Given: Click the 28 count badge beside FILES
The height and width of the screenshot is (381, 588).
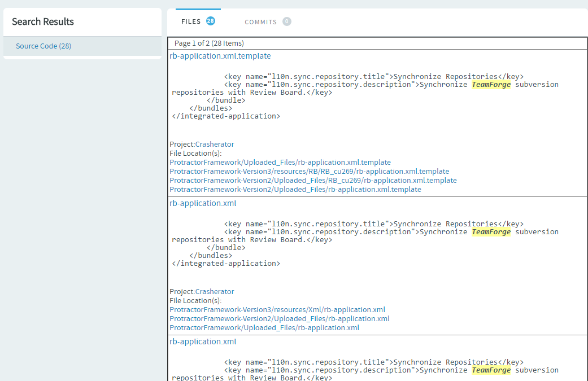Looking at the screenshot, I should click(x=211, y=21).
